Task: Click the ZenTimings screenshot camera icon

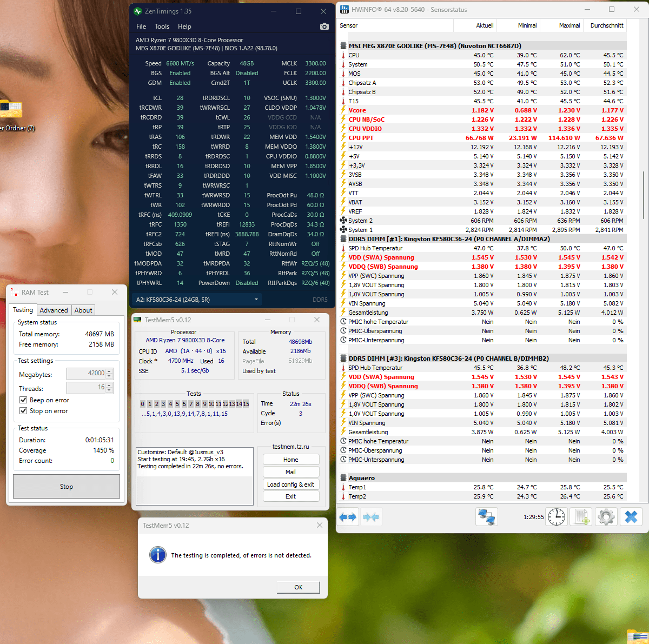Action: click(325, 26)
